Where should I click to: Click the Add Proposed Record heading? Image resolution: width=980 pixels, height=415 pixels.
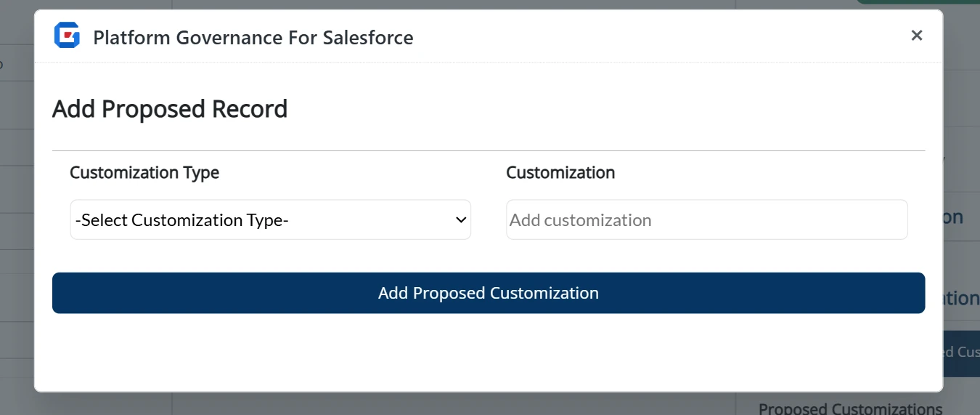point(170,109)
